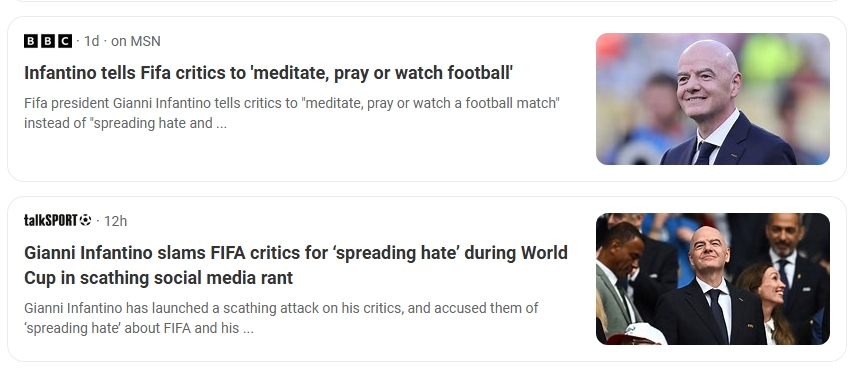Click ellipsis ending 'spreading hate and' snippet
Image resolution: width=856 pixels, height=376 pixels.
(x=221, y=124)
